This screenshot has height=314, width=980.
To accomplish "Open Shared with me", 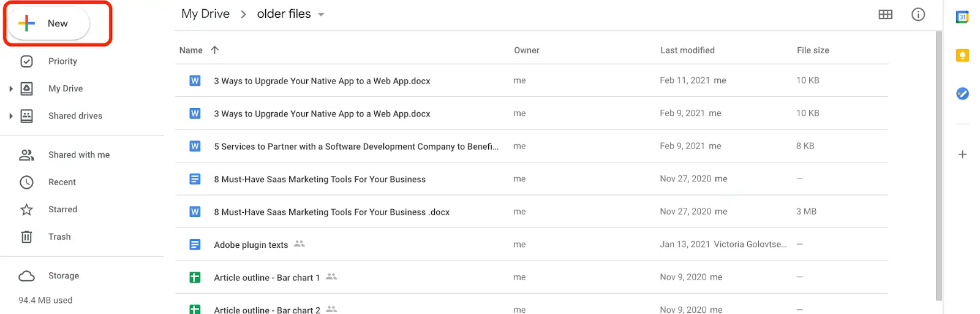I will 79,155.
